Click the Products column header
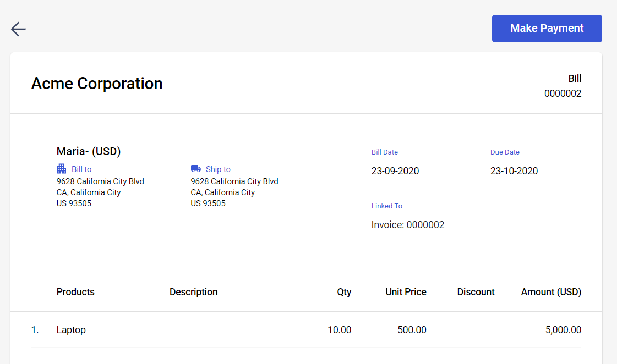Viewport: 617px width, 364px height. [75, 292]
